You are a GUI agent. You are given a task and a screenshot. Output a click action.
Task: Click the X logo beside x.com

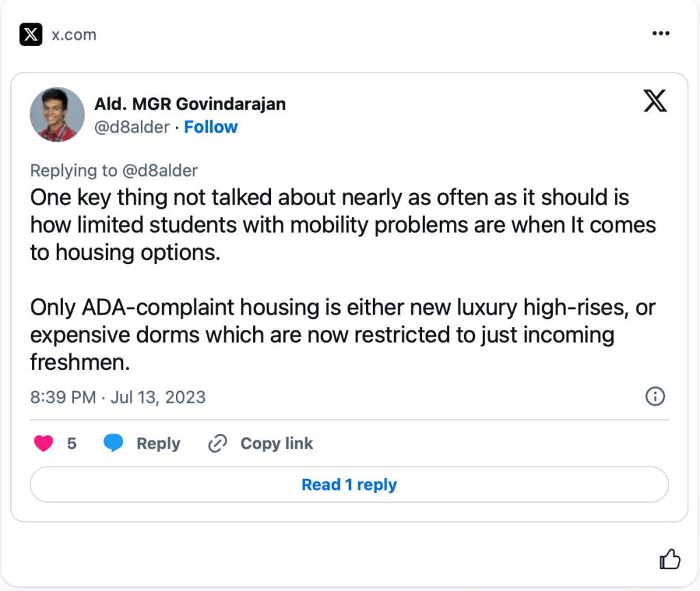point(31,34)
